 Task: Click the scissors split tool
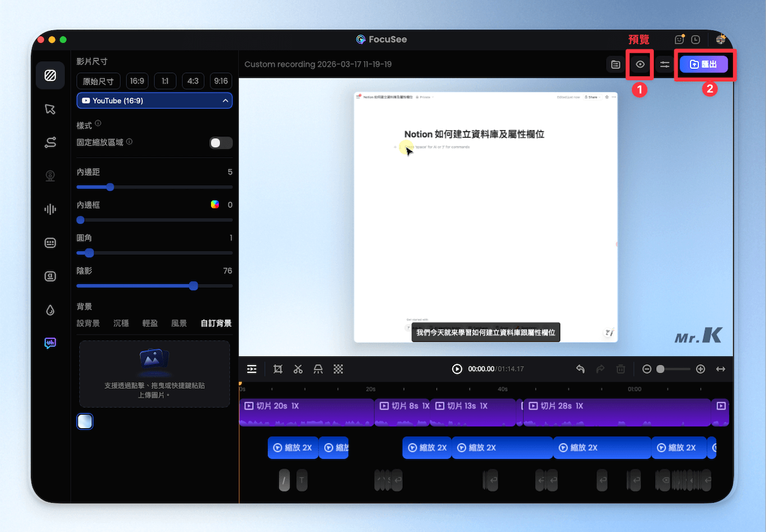tap(298, 369)
